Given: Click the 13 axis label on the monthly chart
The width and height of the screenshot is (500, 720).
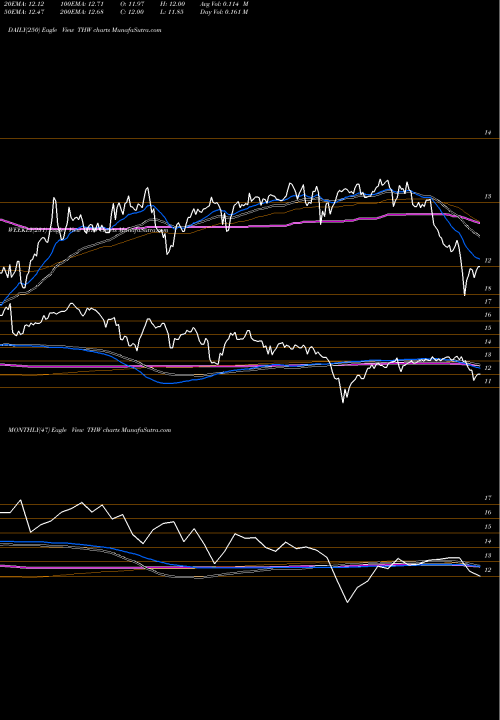Looking at the screenshot, I should click(488, 556).
